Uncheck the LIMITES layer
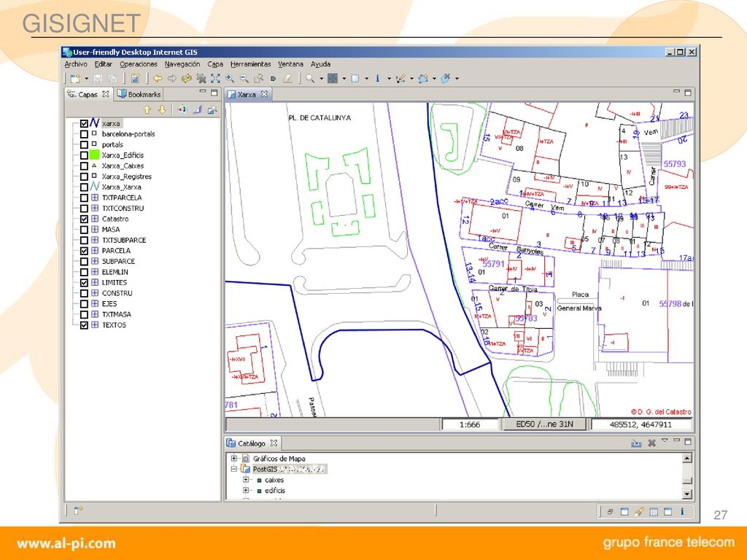 [x=84, y=283]
